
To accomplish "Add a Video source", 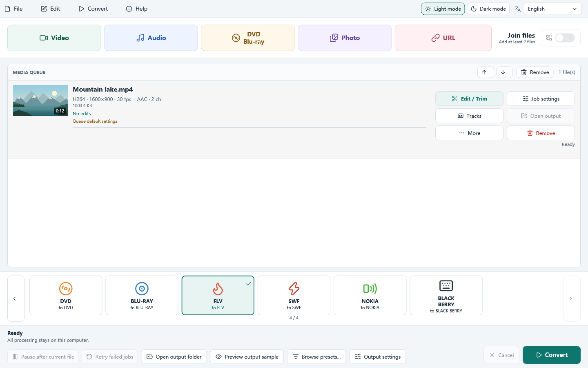I will click(x=54, y=38).
